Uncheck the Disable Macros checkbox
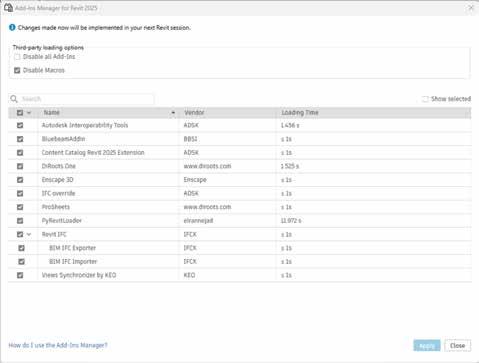 click(x=17, y=70)
